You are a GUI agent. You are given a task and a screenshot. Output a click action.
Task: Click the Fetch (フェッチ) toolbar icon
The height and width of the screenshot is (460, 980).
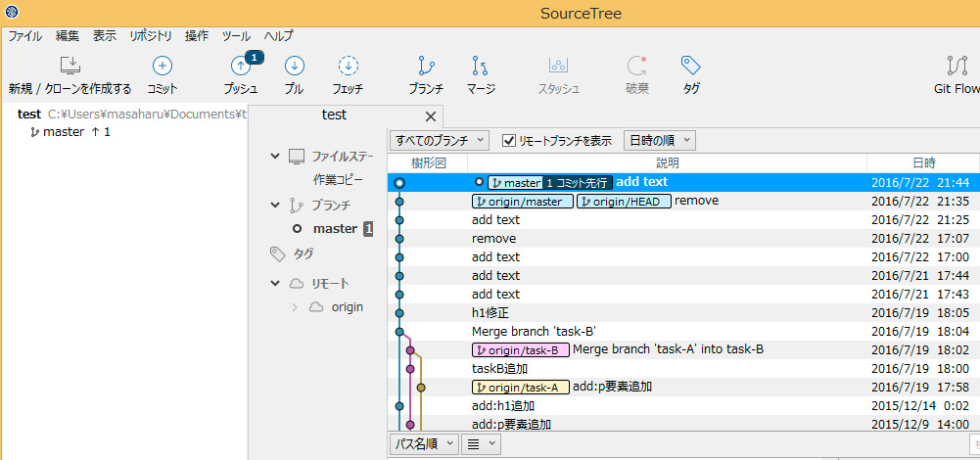[349, 66]
